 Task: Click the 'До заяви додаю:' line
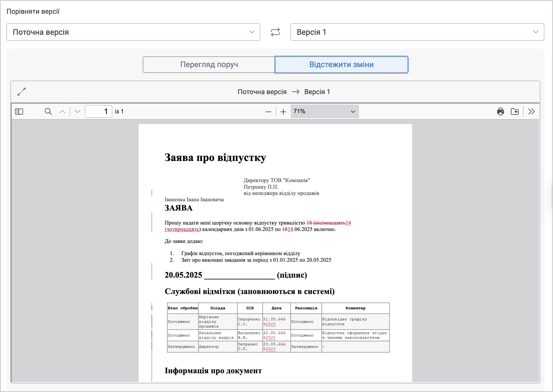(184, 241)
